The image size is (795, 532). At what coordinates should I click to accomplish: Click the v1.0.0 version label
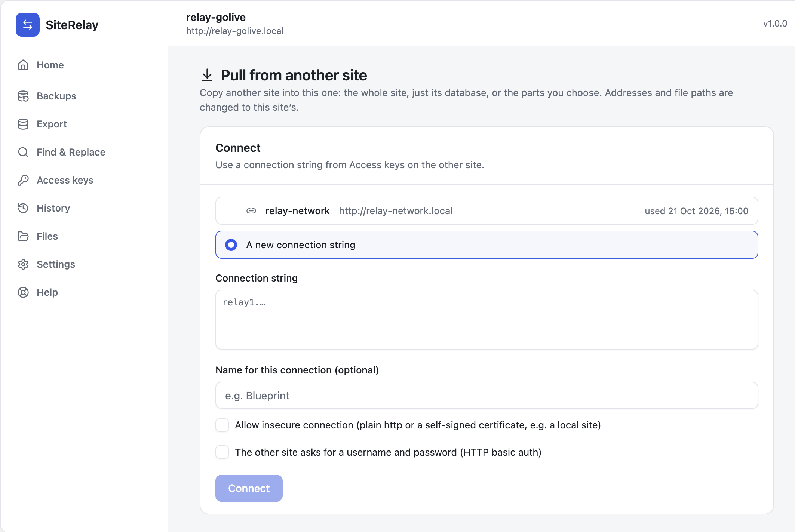775,24
